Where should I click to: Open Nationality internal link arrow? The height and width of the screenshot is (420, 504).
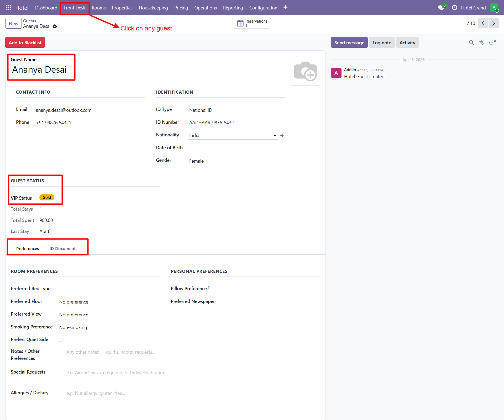tap(282, 135)
